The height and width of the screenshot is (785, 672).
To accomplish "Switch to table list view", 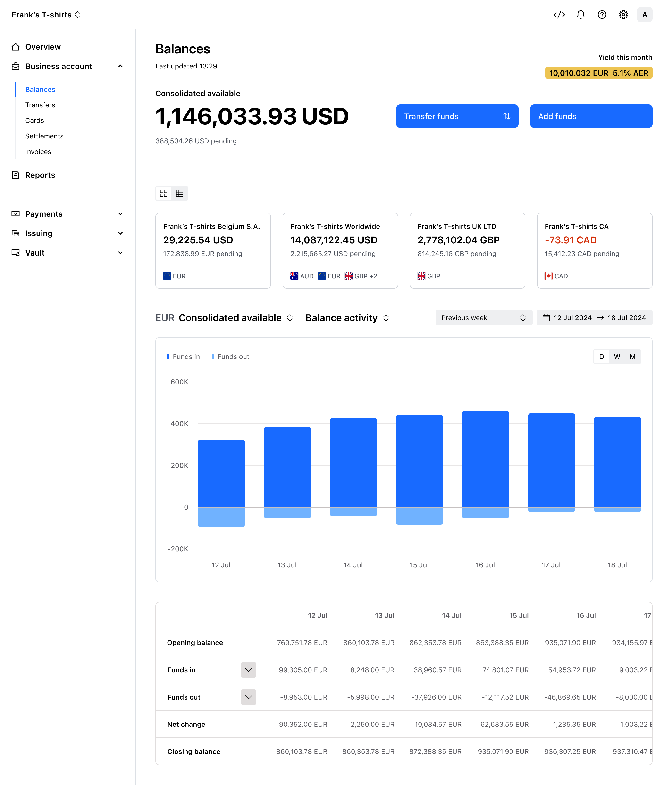I will click(x=179, y=193).
